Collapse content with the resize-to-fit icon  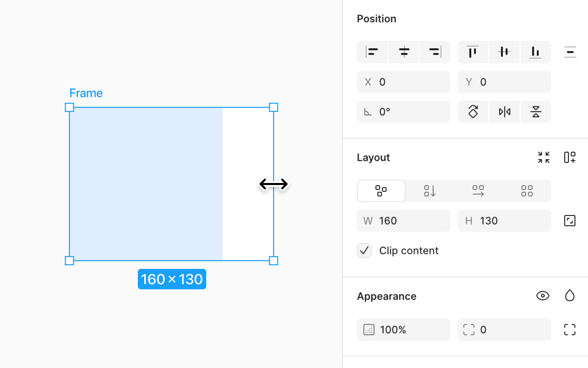click(x=543, y=157)
